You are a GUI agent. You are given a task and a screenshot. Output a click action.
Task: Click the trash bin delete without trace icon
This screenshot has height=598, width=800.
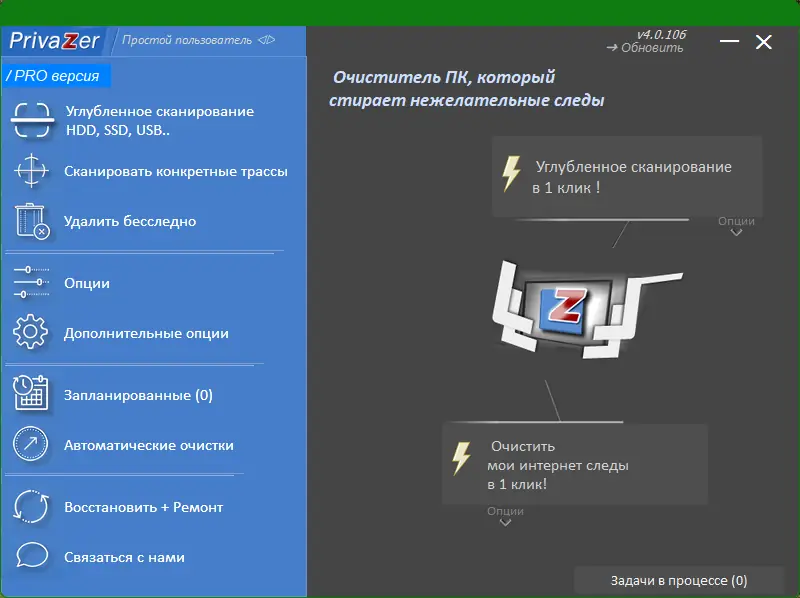click(32, 221)
